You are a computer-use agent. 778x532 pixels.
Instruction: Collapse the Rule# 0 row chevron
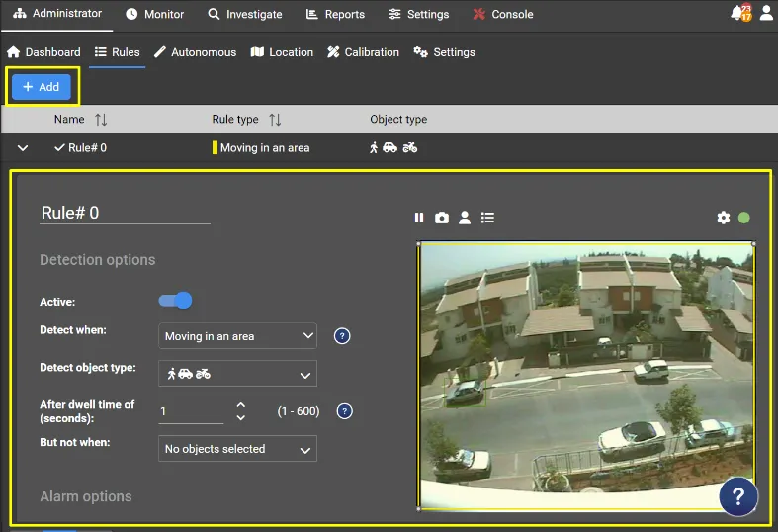pyautogui.click(x=23, y=148)
